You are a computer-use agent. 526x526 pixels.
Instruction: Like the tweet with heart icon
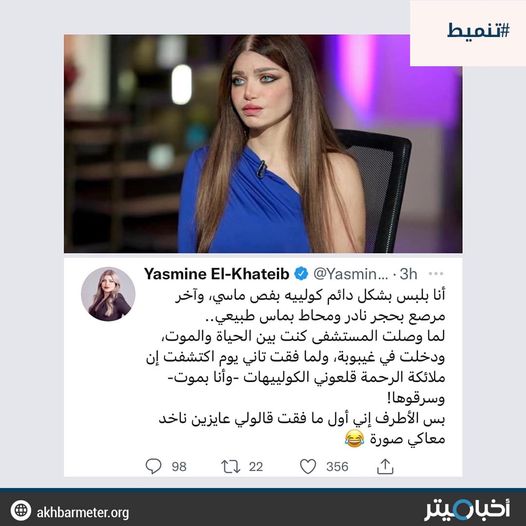[308, 466]
